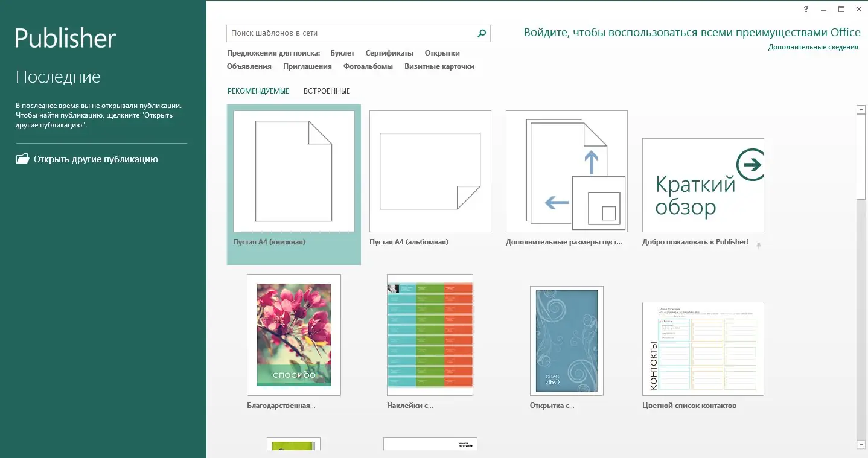
Task: Click the Добро пожаловать в Publisher! caption
Action: (695, 242)
